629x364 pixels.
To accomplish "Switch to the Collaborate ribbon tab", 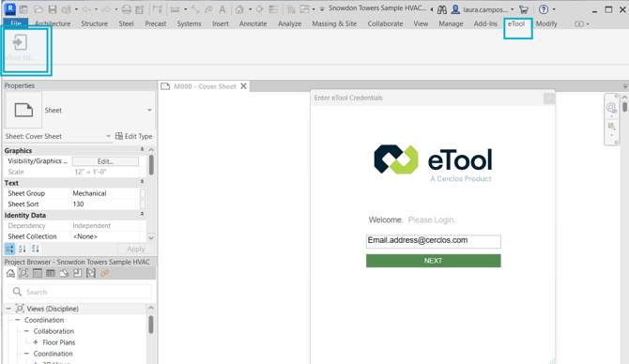I will tap(385, 23).
